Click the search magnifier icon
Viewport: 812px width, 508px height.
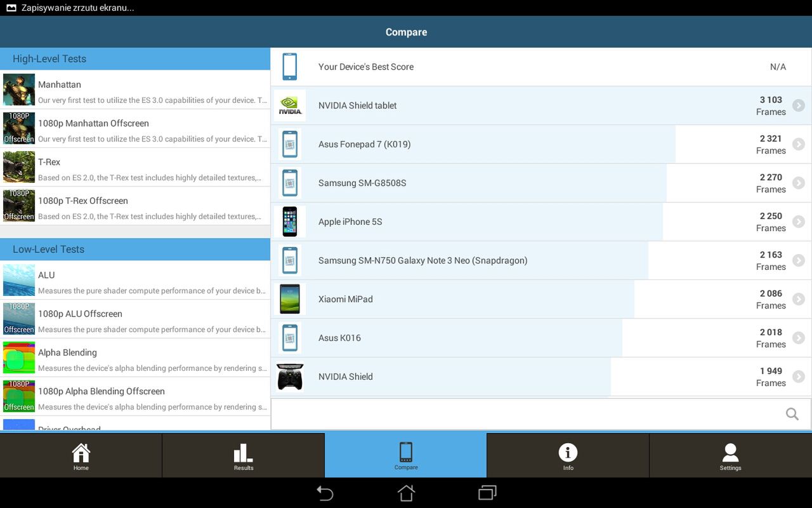[792, 414]
